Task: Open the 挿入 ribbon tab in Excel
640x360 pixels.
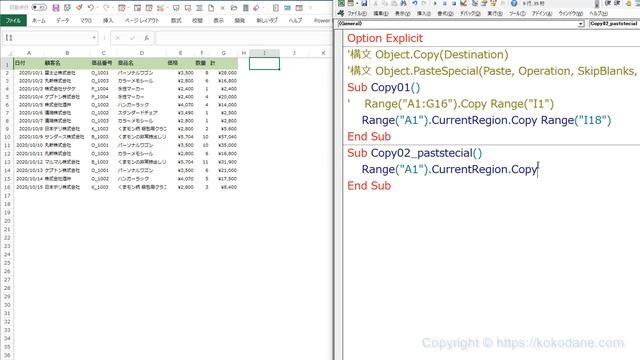Action: point(108,20)
